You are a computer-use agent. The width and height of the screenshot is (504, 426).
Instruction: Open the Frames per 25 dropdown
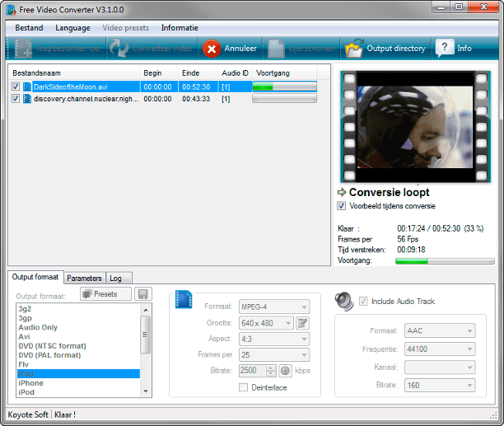tap(274, 354)
